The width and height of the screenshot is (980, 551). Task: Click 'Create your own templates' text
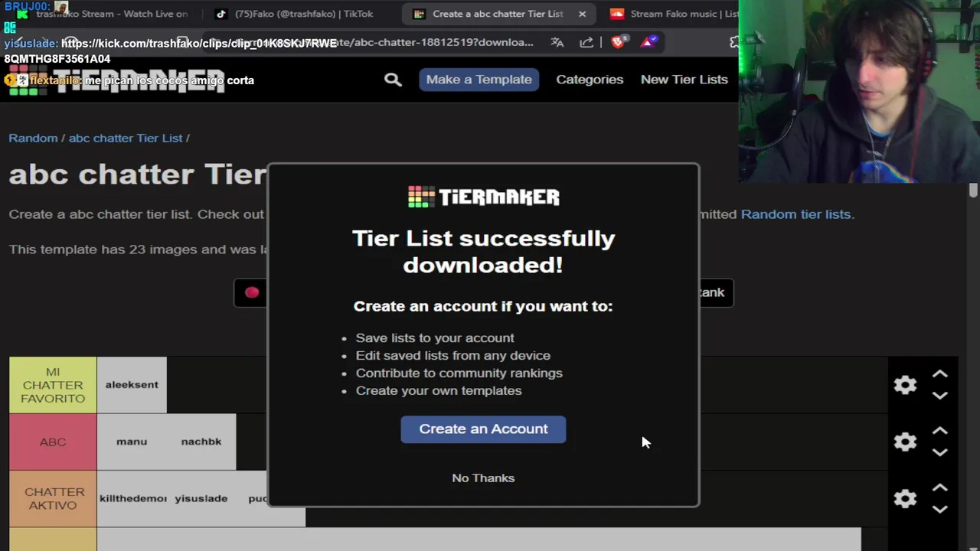439,390
